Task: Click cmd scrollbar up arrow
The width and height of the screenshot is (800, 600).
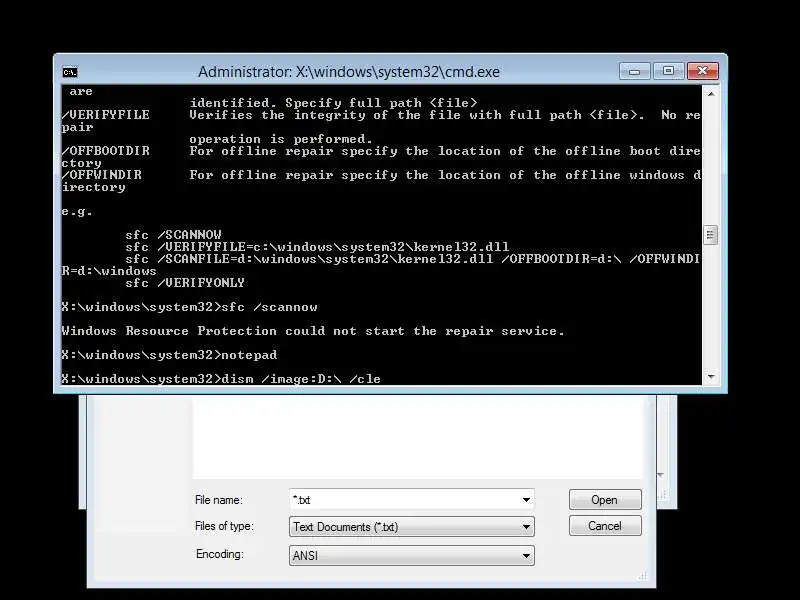Action: tap(711, 94)
